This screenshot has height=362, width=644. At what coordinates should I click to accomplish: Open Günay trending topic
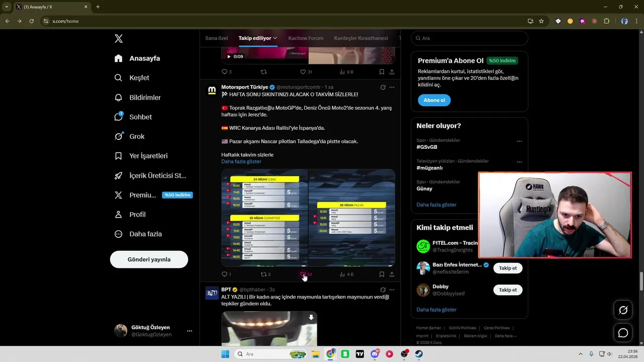pos(424,189)
